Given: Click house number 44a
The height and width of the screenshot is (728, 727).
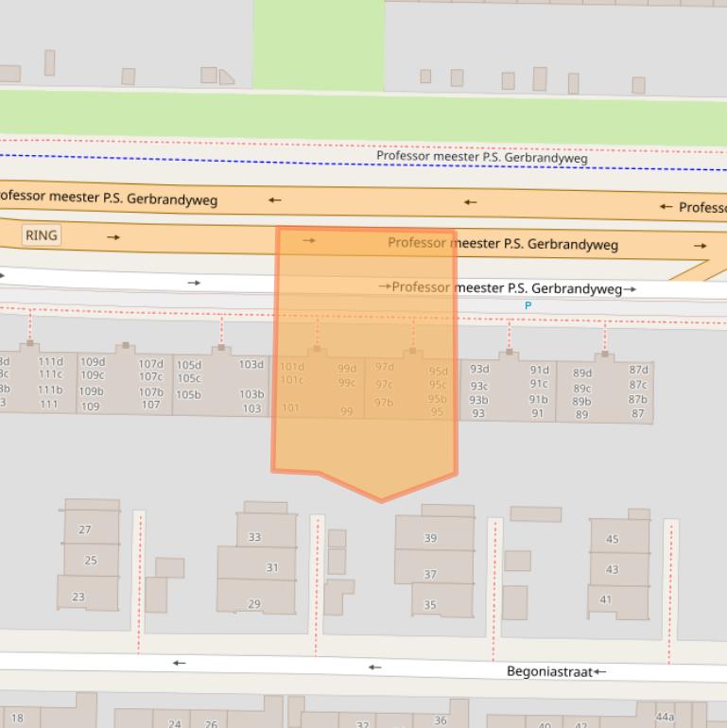Looking at the screenshot, I should pyautogui.click(x=665, y=718).
